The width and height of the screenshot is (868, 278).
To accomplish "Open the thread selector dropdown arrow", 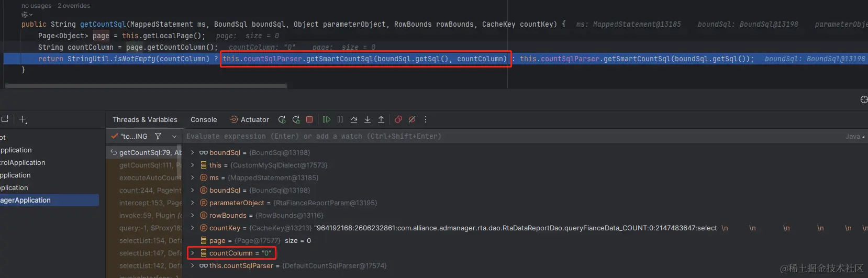I will (x=174, y=136).
